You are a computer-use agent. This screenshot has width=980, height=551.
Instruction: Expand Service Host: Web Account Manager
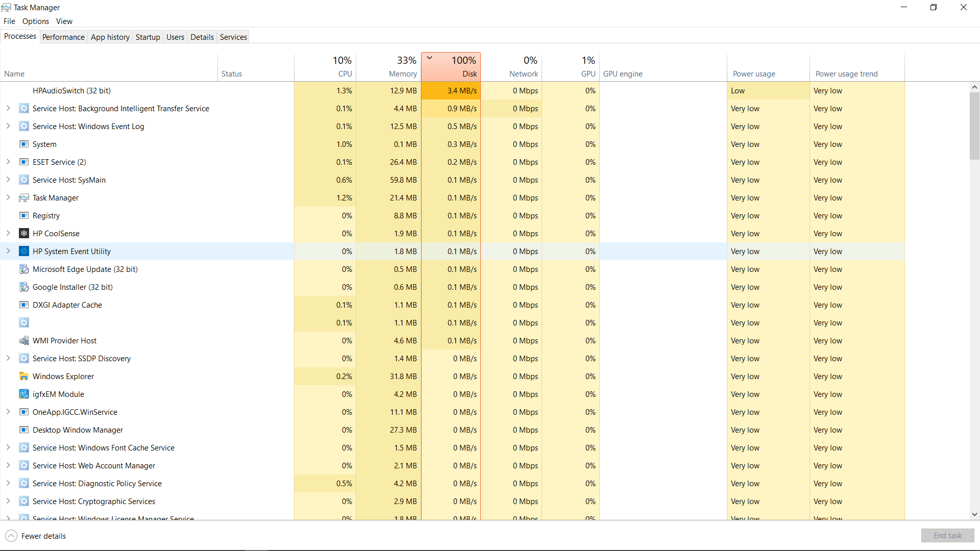tap(8, 465)
